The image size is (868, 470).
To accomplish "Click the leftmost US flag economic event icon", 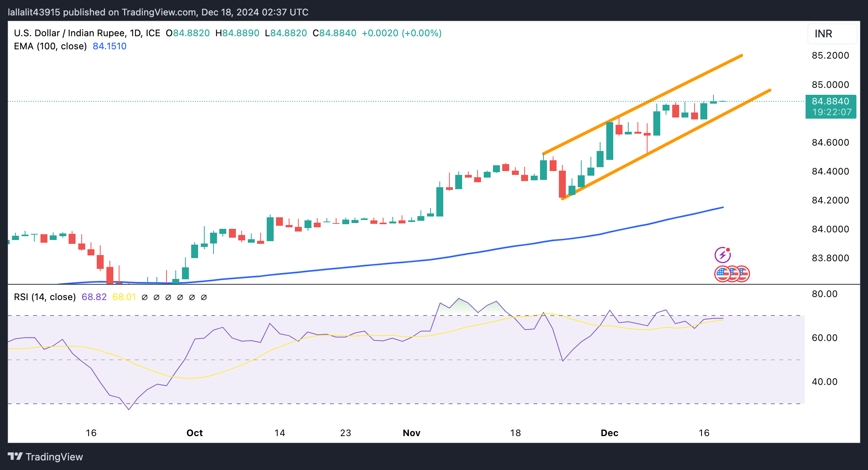I will (x=722, y=274).
